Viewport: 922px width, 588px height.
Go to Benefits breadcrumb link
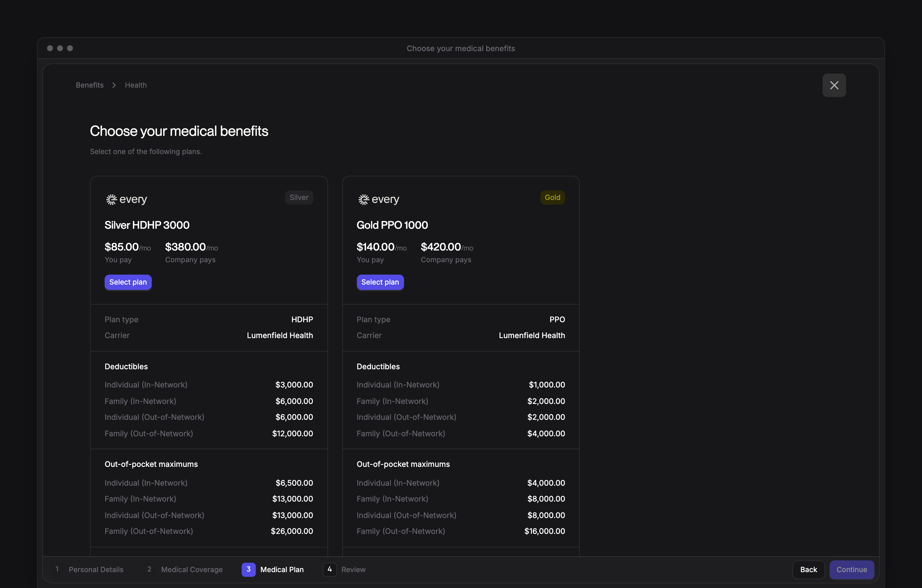90,85
